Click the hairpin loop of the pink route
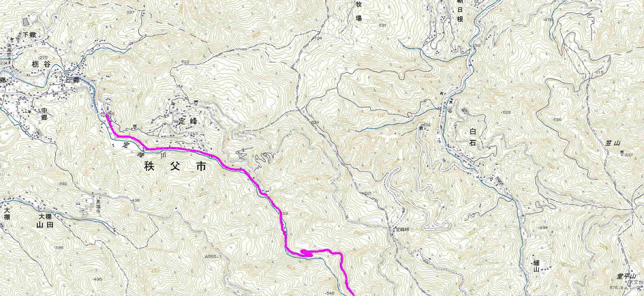Image resolution: width=644 pixels, height=296 pixels. click(x=306, y=253)
